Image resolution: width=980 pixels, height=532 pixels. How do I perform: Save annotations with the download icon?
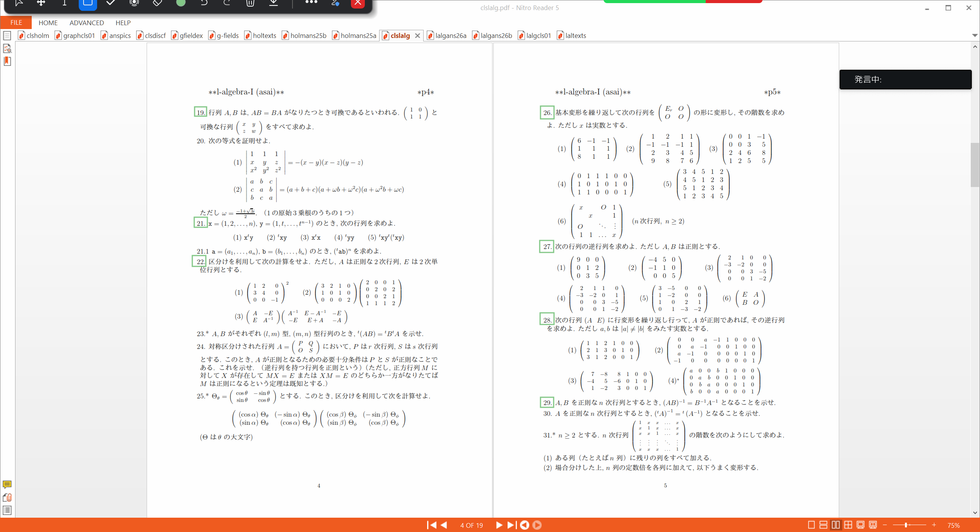click(x=274, y=3)
